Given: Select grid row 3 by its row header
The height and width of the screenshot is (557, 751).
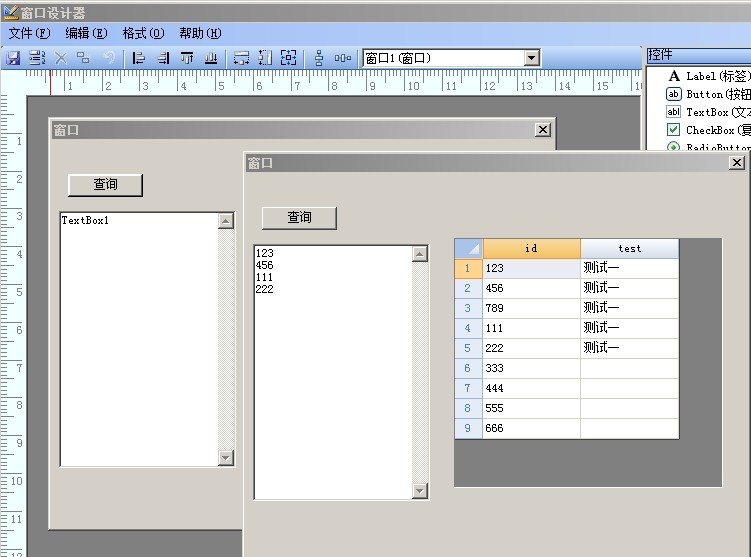Looking at the screenshot, I should tap(468, 308).
